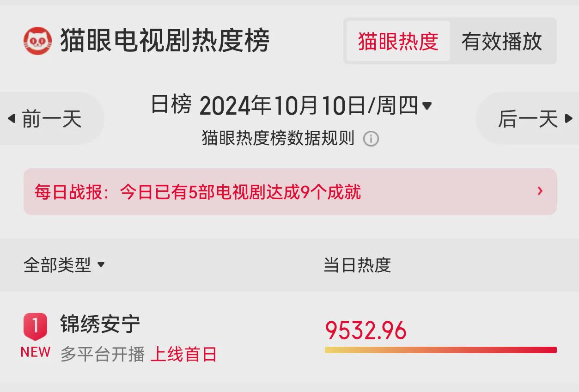Switch to 猫眼热度 mode

(398, 41)
